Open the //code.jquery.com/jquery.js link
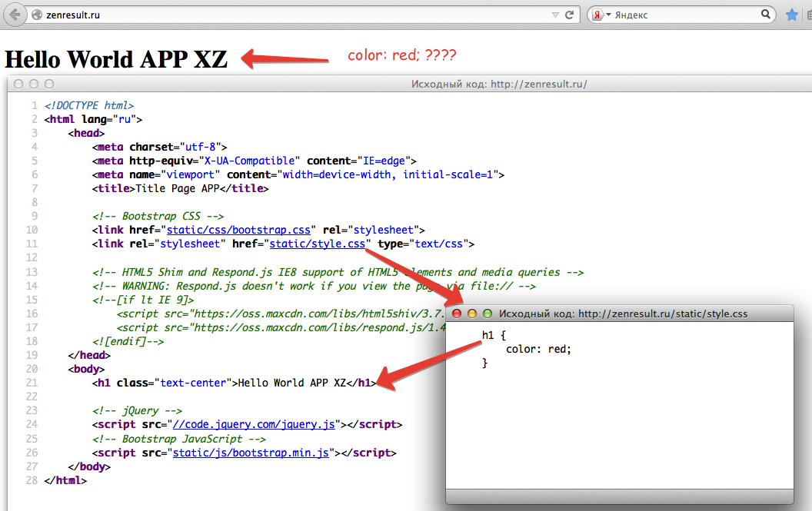Image resolution: width=812 pixels, height=511 pixels. [254, 424]
